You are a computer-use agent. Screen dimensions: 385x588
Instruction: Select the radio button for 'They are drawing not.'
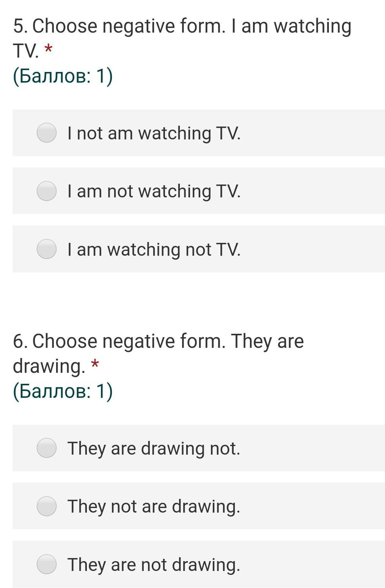click(47, 448)
